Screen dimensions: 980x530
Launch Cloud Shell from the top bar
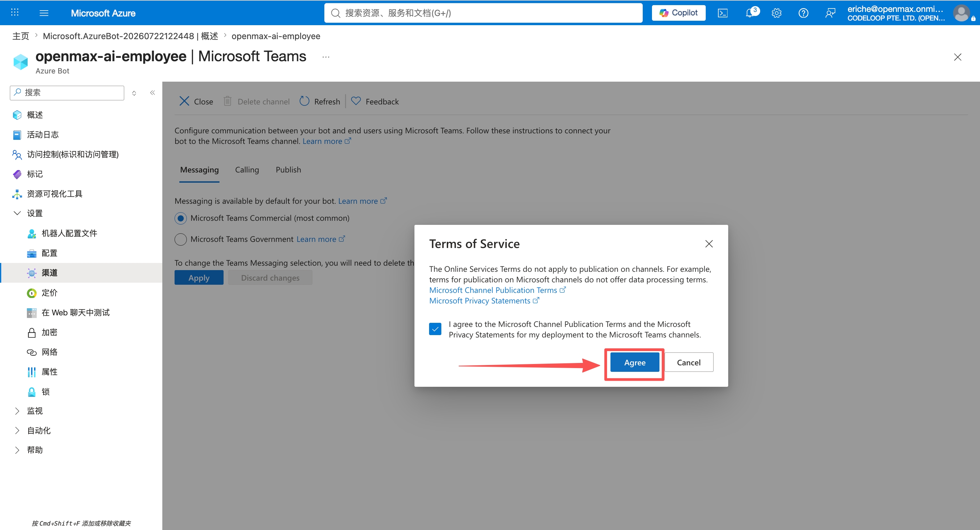pyautogui.click(x=722, y=13)
